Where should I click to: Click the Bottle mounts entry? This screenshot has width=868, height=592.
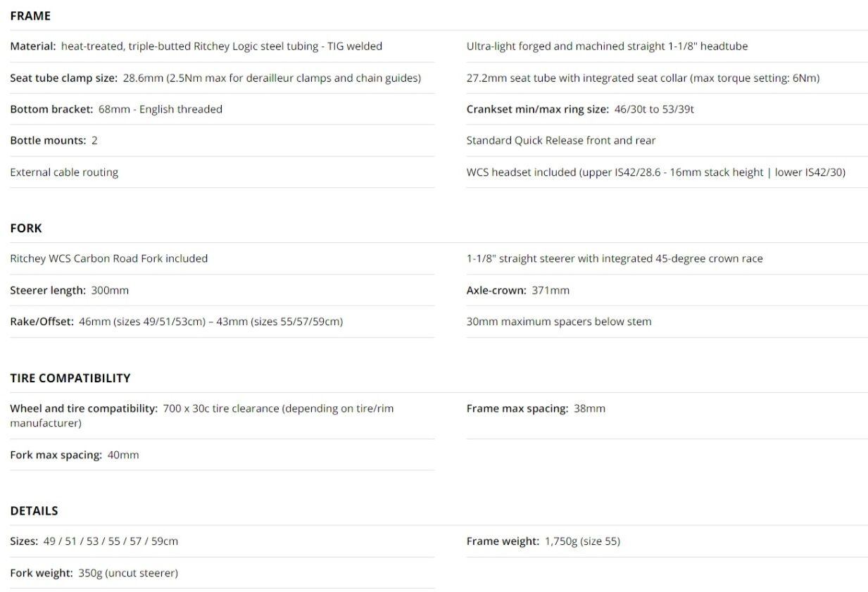[54, 141]
